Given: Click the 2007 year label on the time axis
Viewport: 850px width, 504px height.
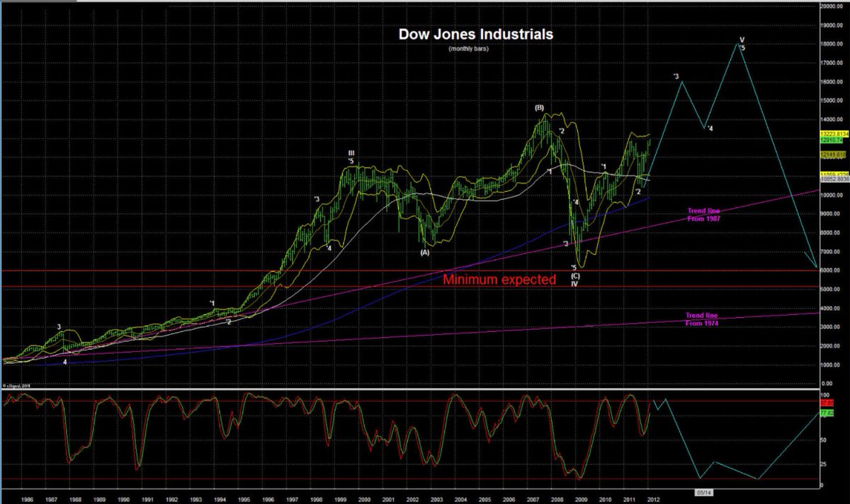Looking at the screenshot, I should 534,500.
